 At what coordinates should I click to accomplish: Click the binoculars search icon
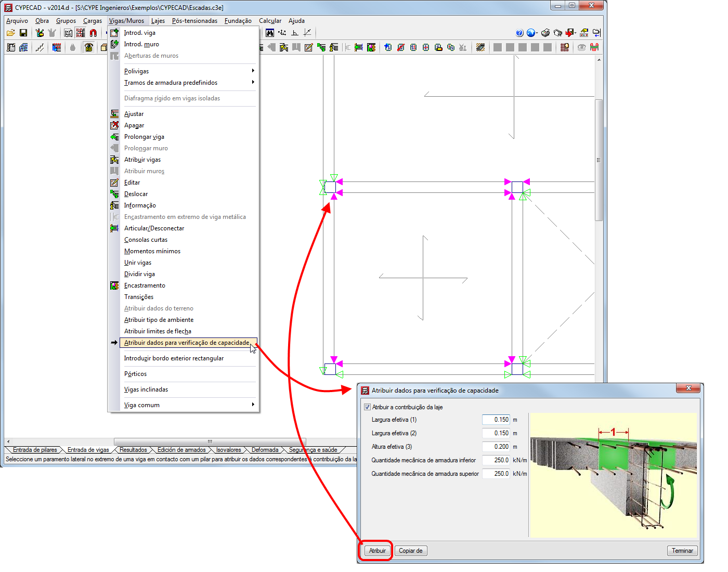[269, 33]
